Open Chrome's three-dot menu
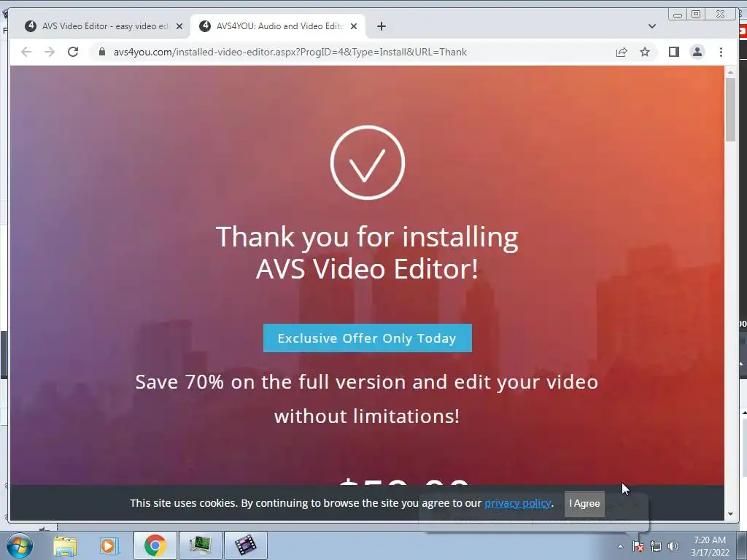 click(x=721, y=52)
